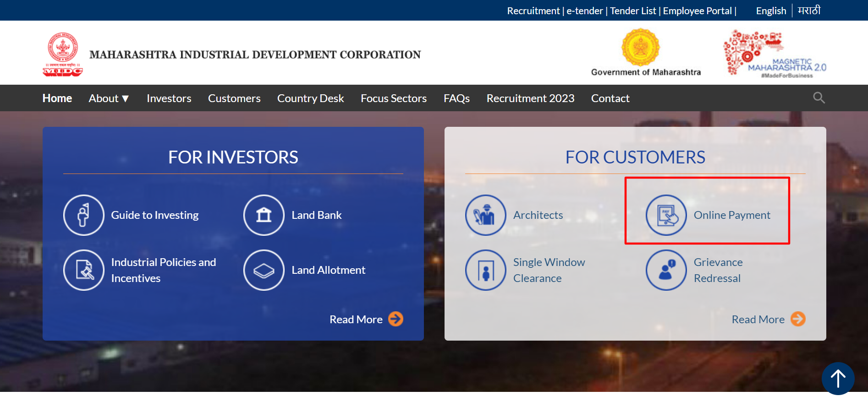Viewport: 868px width, 407px height.
Task: Click the scroll-to-top arrow button
Action: coord(838,379)
